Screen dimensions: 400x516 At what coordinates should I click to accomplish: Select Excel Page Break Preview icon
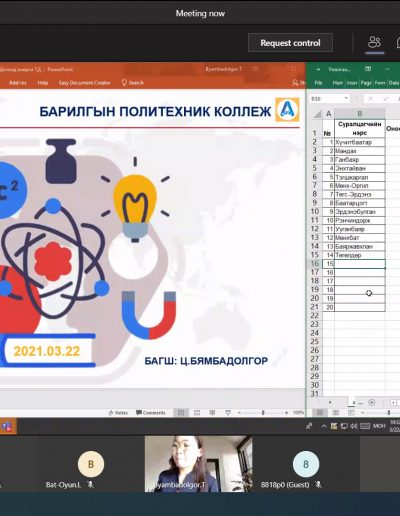pyautogui.click(x=351, y=413)
